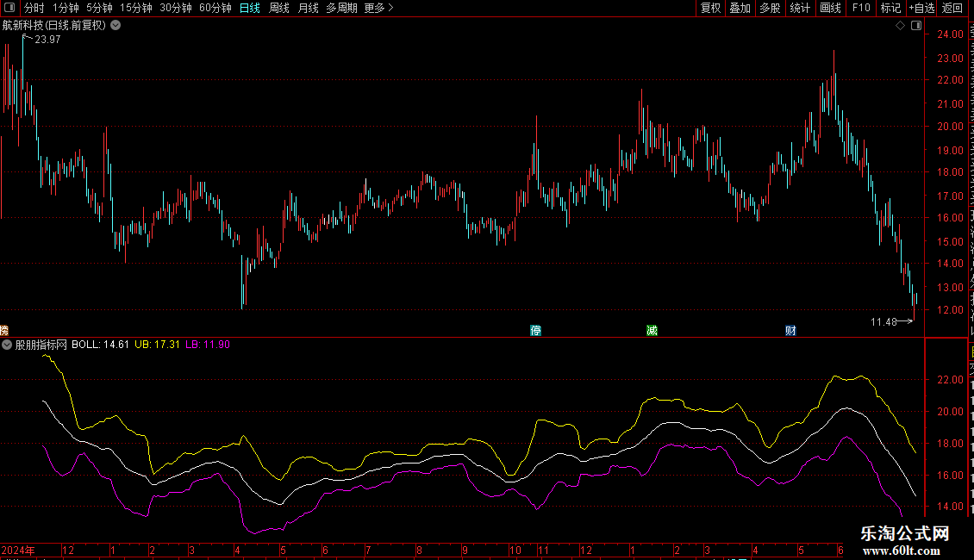Image resolution: width=974 pixels, height=560 pixels.
Task: Click the 2024年 label on time axis
Action: 18,550
